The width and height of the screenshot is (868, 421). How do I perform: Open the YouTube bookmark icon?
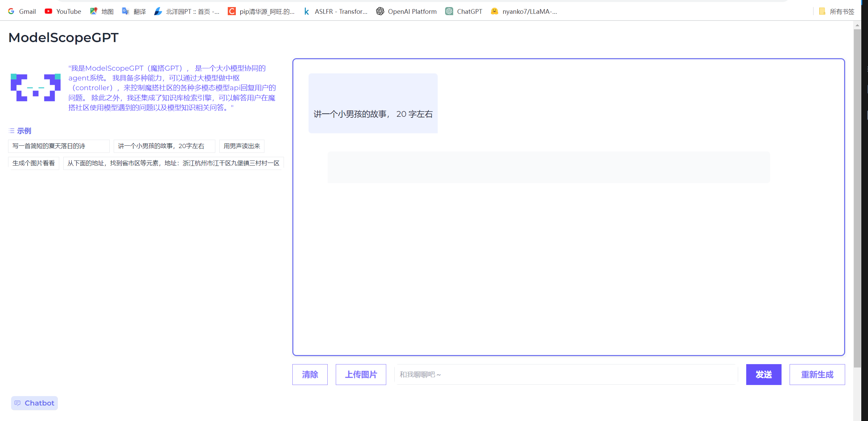48,11
